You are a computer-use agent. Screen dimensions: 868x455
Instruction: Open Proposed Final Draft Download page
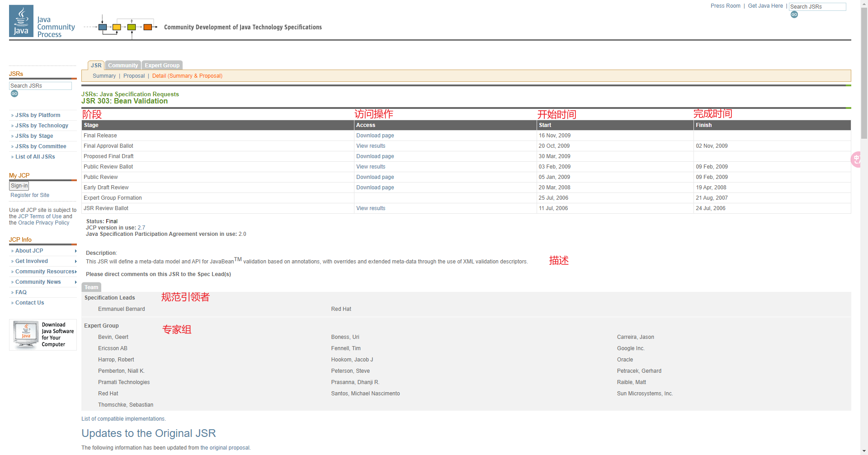375,156
